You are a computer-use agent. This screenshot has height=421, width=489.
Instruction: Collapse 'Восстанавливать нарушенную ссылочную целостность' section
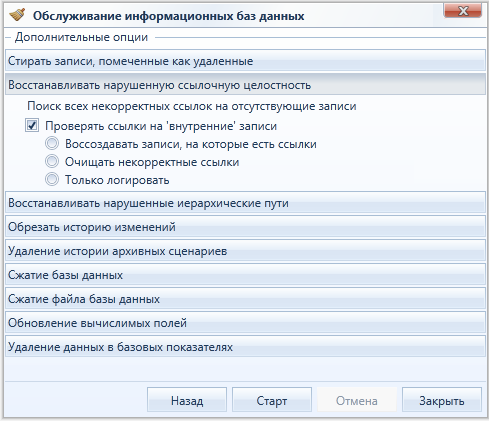click(x=245, y=85)
